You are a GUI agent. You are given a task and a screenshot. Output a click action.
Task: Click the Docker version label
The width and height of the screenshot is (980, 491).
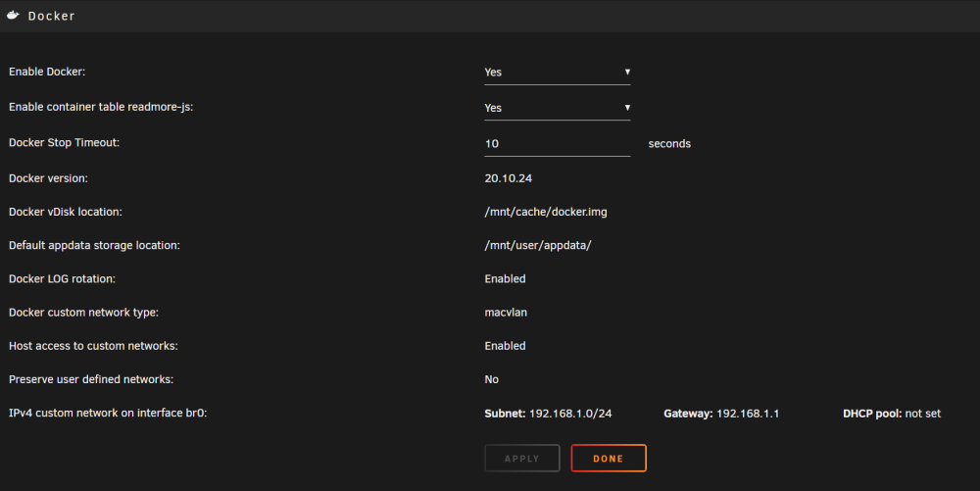[48, 178]
